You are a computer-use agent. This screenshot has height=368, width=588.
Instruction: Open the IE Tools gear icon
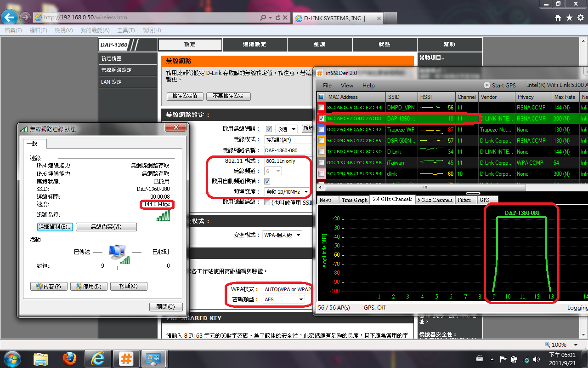coord(580,17)
